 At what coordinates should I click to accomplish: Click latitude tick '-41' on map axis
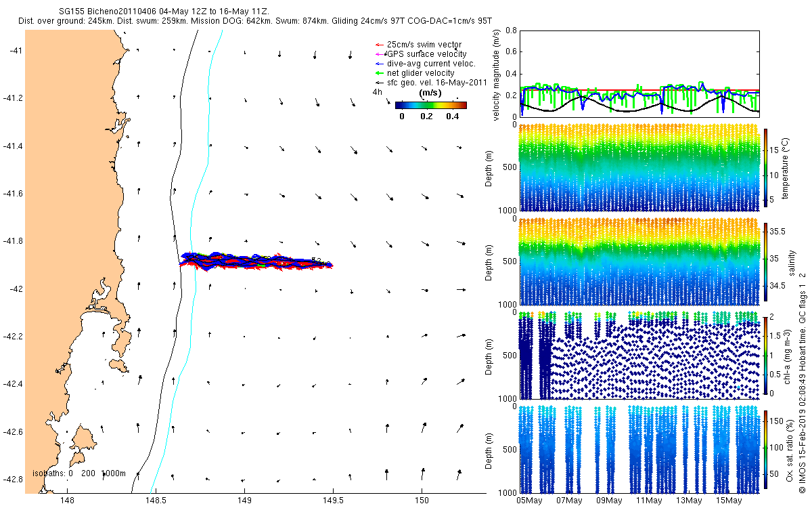15,51
